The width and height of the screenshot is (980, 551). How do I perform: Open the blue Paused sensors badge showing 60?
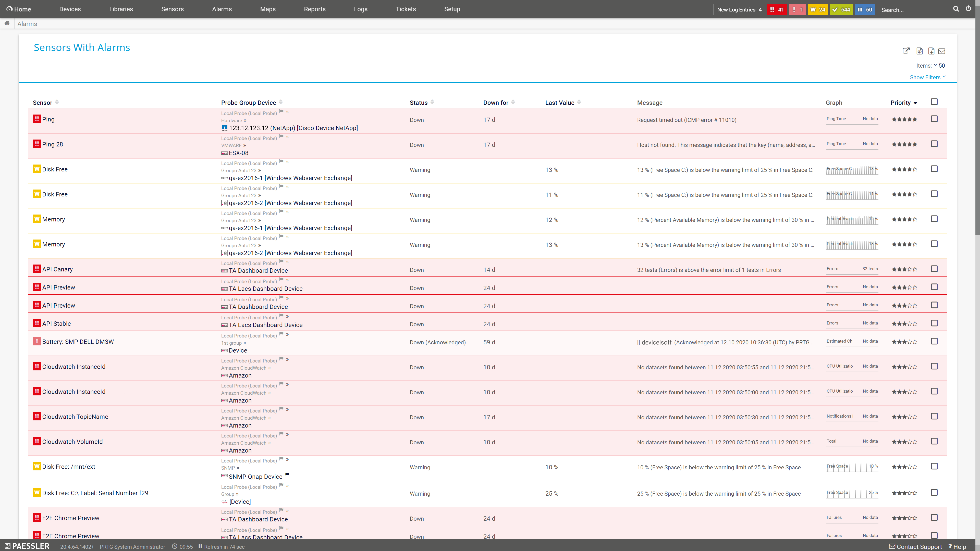tap(865, 9)
